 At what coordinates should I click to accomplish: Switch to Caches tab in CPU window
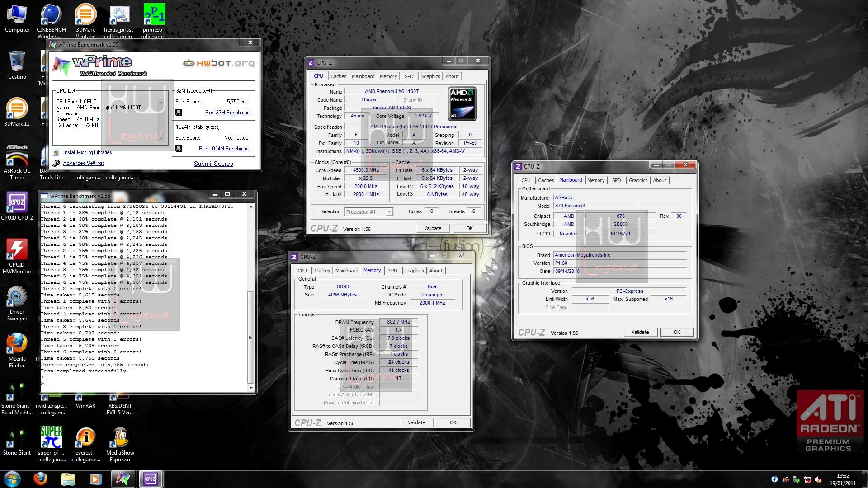338,76
